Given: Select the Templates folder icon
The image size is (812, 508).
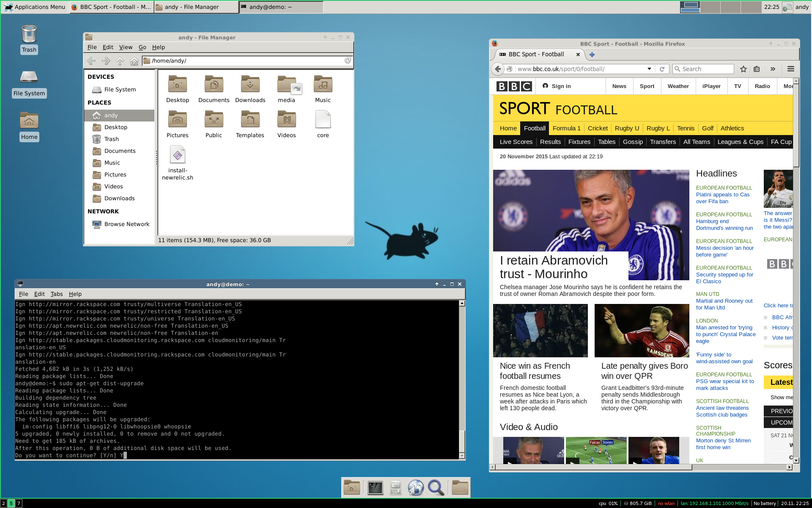Looking at the screenshot, I should 250,119.
